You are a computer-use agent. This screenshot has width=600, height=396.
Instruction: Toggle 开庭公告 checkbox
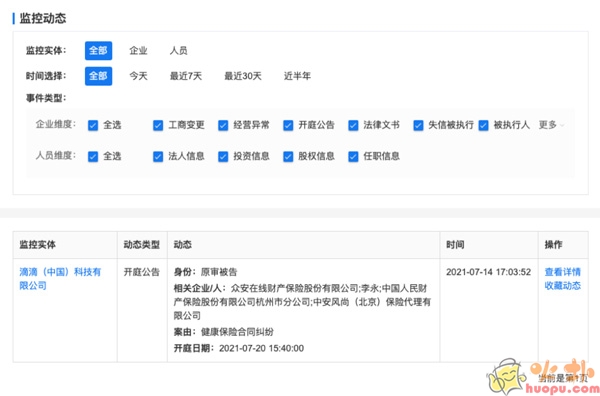(x=288, y=125)
